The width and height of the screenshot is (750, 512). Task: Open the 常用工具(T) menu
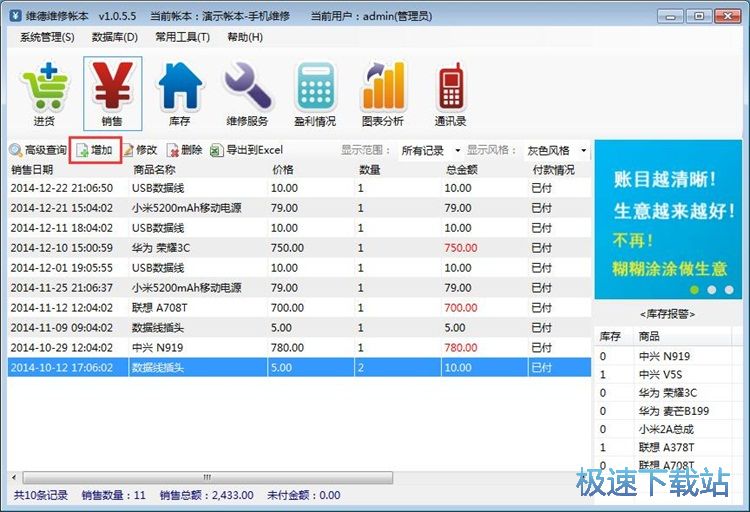pyautogui.click(x=182, y=37)
